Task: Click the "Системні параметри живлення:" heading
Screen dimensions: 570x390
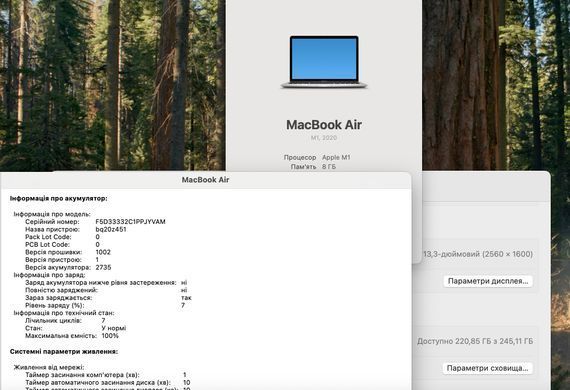Action: (x=64, y=351)
